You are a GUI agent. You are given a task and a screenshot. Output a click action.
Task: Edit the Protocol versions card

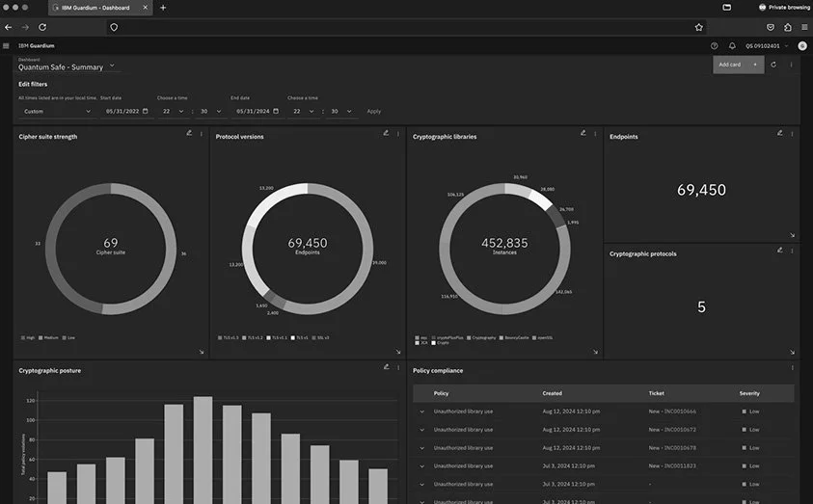pos(386,133)
